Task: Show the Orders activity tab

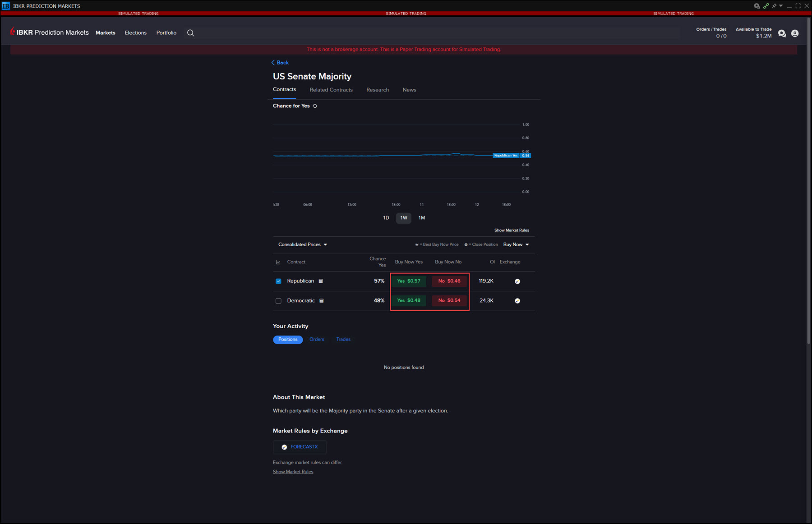Action: pos(317,340)
